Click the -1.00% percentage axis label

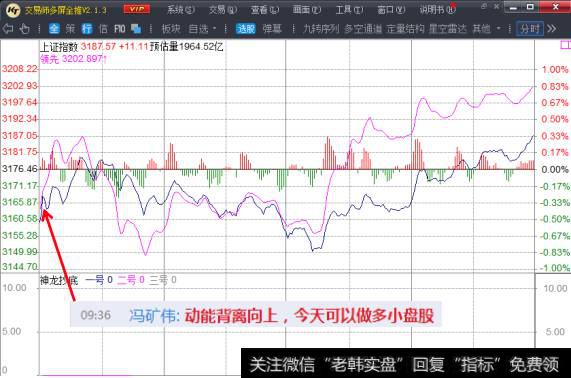554,268
